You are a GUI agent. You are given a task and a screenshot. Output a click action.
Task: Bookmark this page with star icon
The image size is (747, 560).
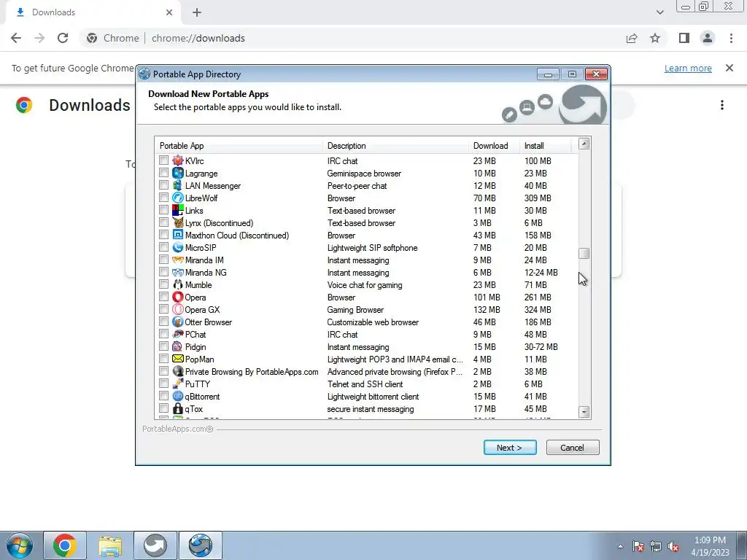(x=655, y=38)
